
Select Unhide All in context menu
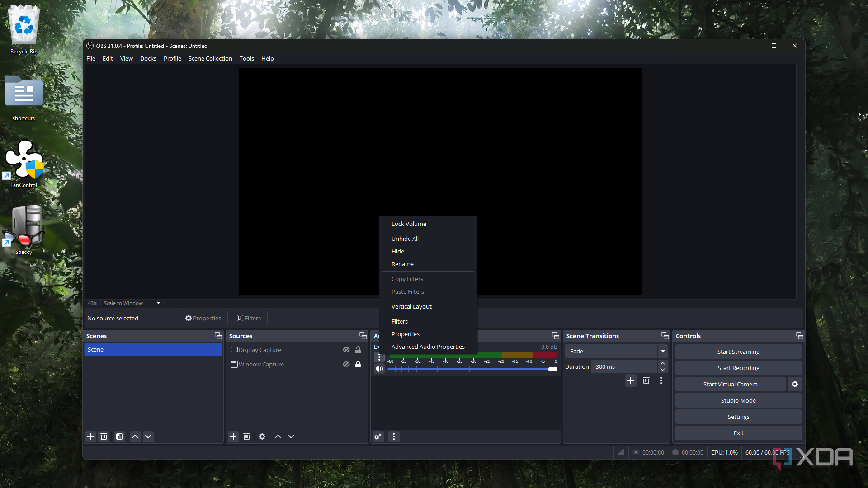(x=428, y=239)
